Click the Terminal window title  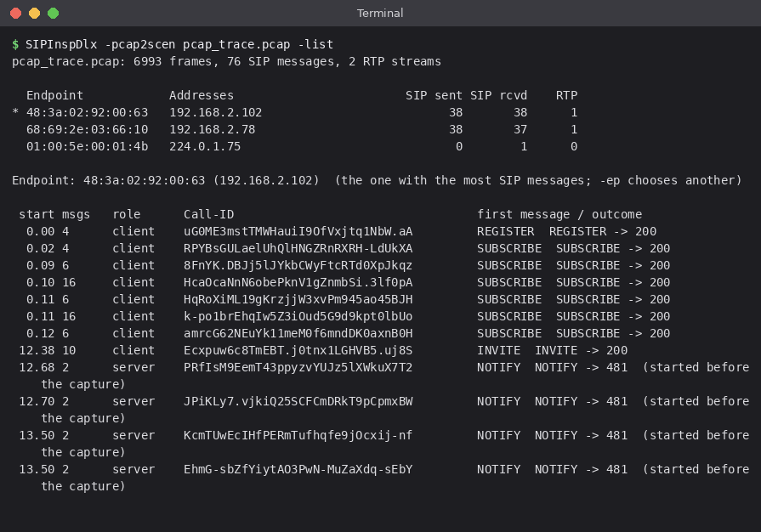tap(380, 13)
